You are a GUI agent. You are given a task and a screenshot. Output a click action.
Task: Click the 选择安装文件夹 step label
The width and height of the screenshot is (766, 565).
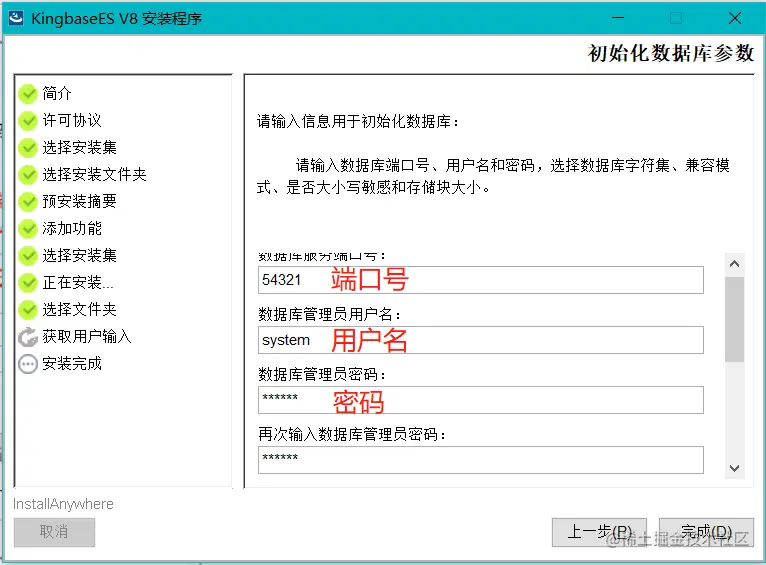94,174
